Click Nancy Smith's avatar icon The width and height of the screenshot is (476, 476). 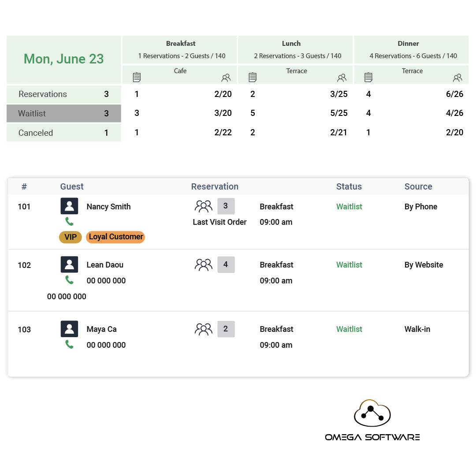(x=69, y=206)
